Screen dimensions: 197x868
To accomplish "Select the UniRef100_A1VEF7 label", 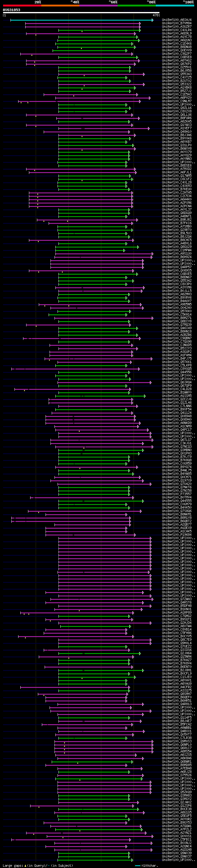I will click(177, 128).
